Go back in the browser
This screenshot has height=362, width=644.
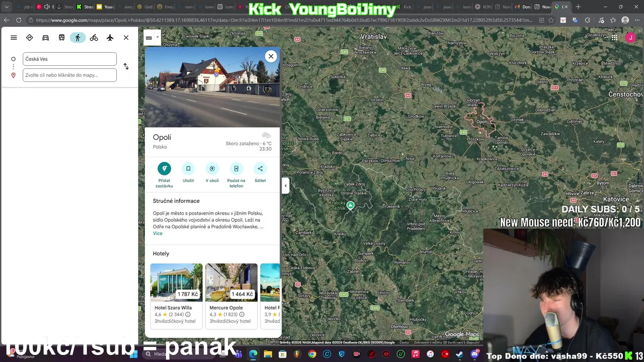pos(6,20)
